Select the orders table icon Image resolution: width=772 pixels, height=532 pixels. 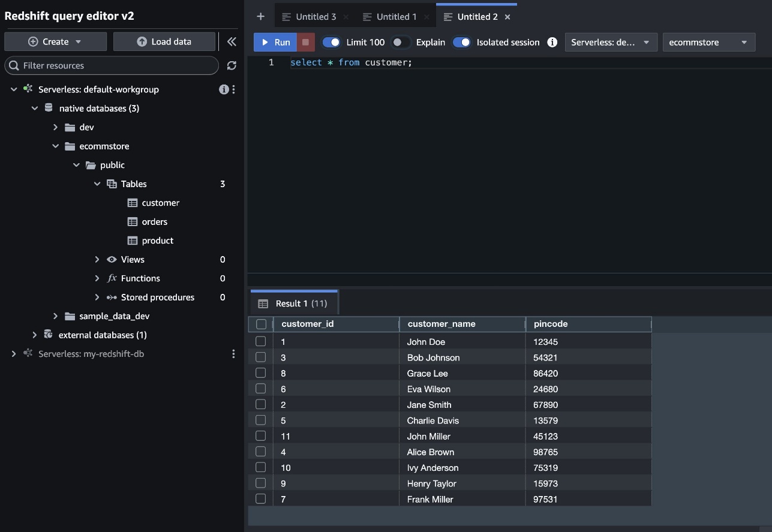tap(133, 221)
